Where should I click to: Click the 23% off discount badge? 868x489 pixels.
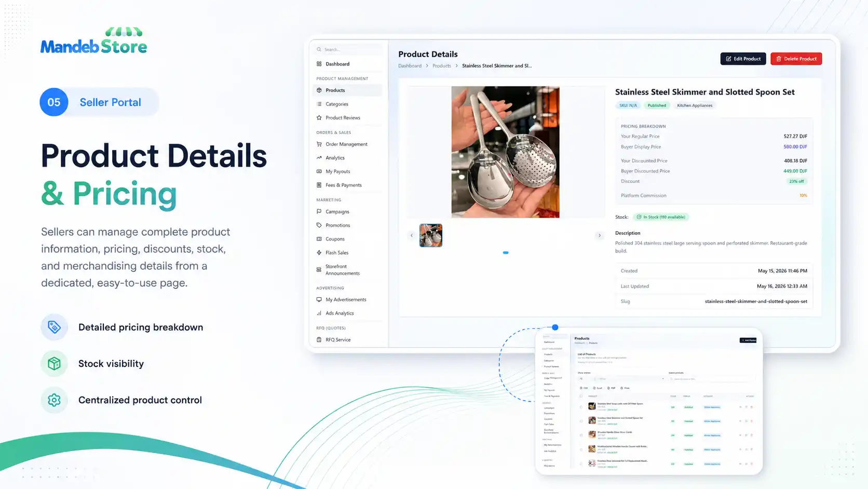[796, 181]
